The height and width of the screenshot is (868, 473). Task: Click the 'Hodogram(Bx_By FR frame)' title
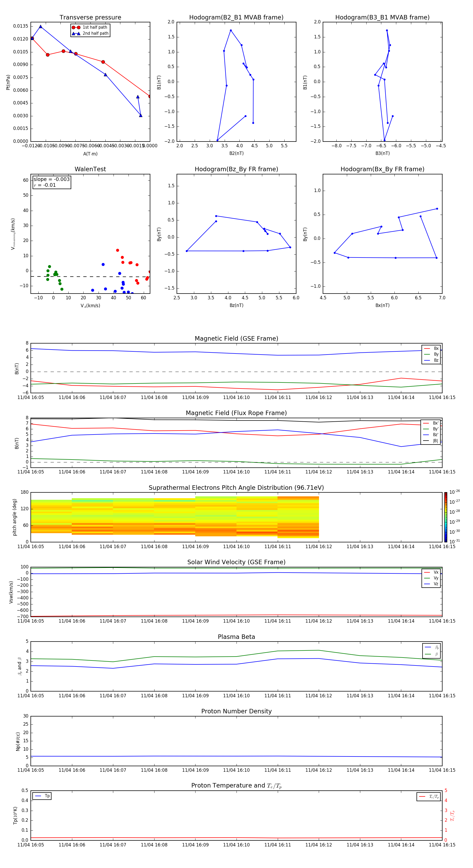382,169
